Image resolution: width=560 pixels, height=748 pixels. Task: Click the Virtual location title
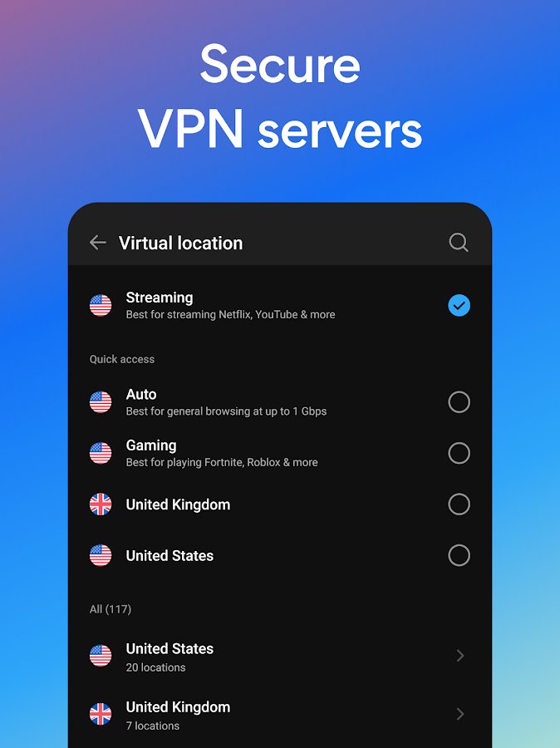(x=181, y=244)
